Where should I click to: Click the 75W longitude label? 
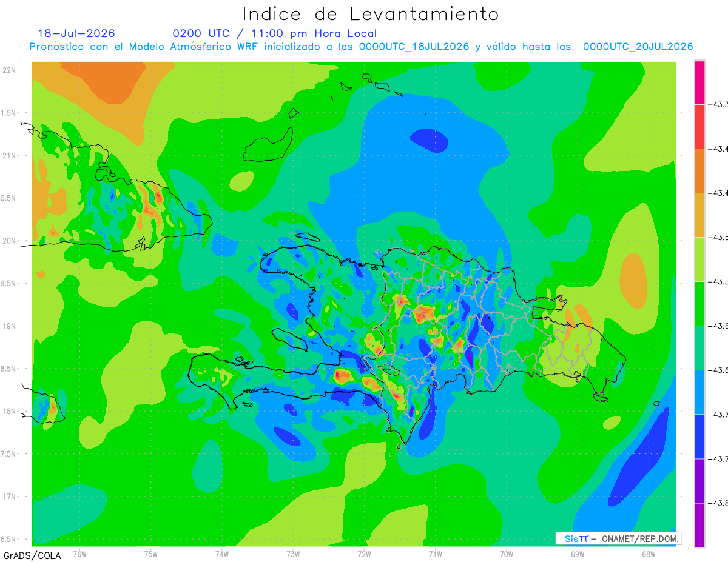click(x=150, y=554)
